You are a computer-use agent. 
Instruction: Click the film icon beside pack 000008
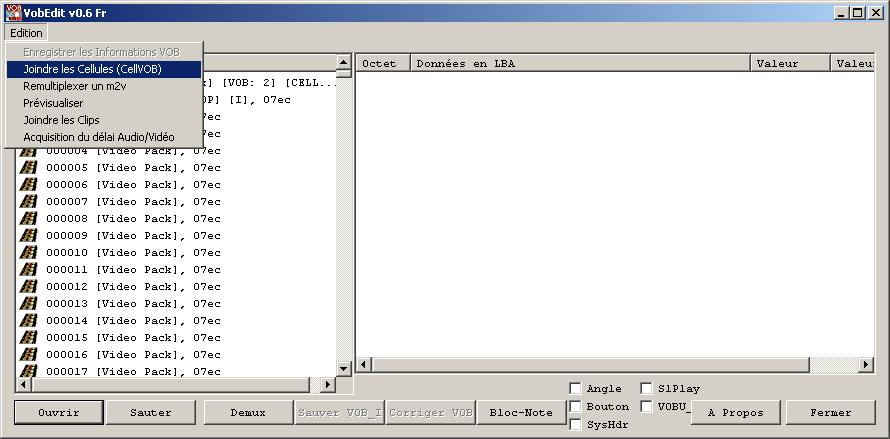[29, 219]
